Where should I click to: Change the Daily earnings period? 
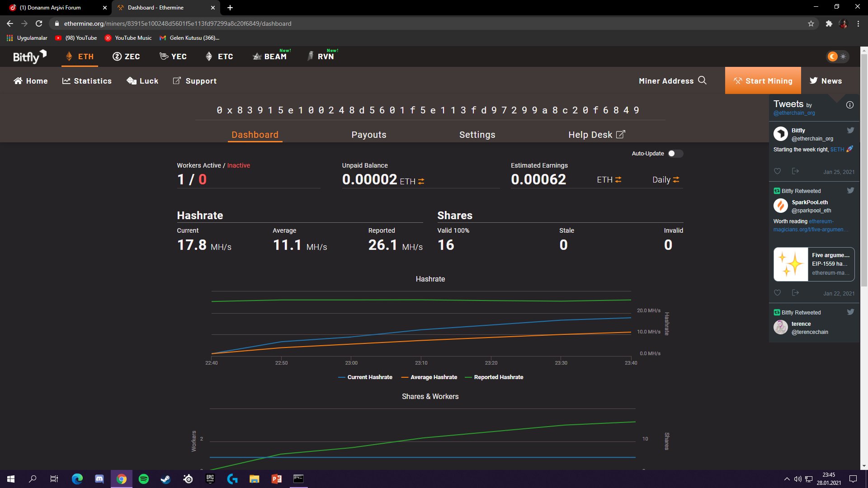coord(676,180)
